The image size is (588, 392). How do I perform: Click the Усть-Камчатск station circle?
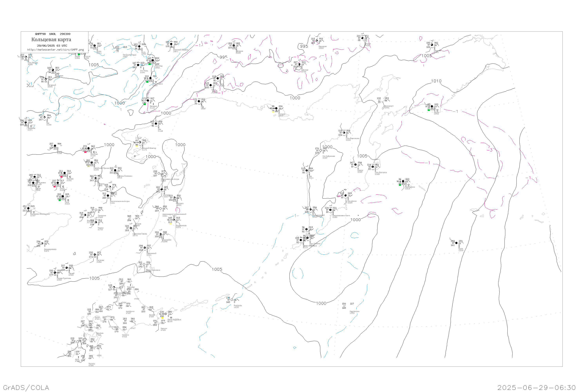pos(373,167)
